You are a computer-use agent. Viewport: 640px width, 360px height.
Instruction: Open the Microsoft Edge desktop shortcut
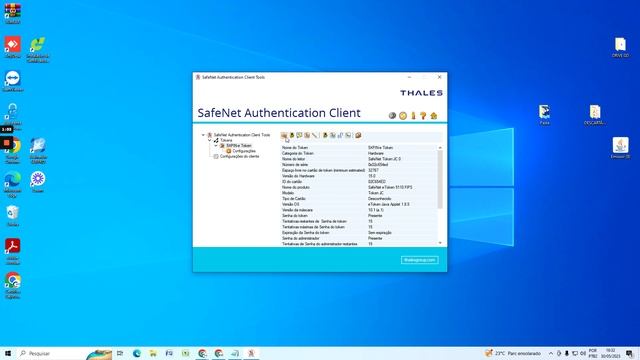(13, 184)
